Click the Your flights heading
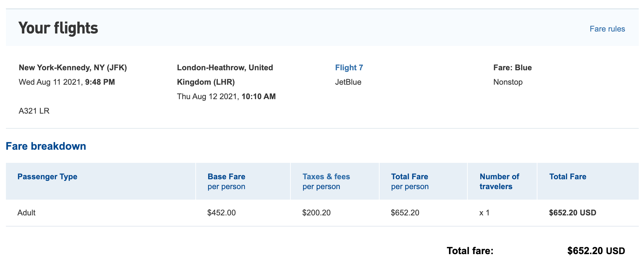Screen dimensions: 644x262 (x=58, y=28)
